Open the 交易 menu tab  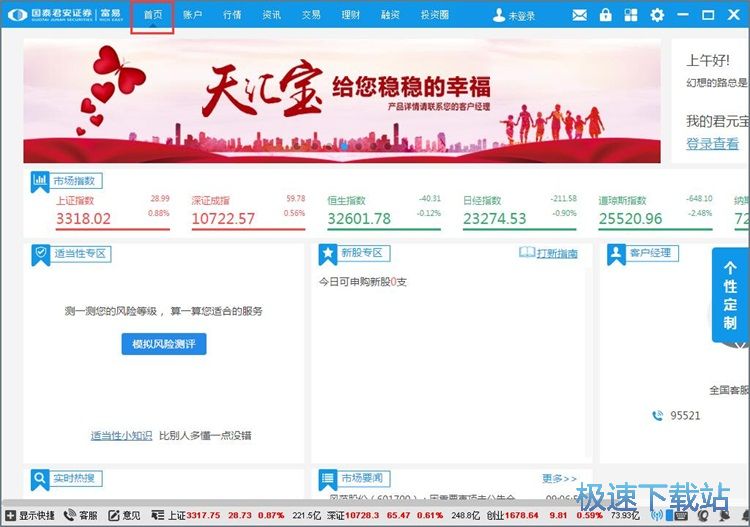[311, 15]
